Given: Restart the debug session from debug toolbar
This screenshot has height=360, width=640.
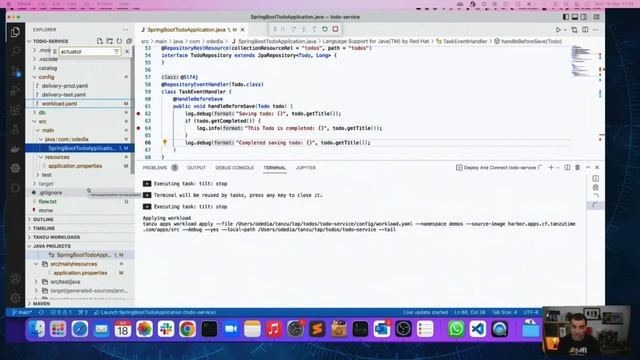Looking at the screenshot, I should [x=325, y=29].
